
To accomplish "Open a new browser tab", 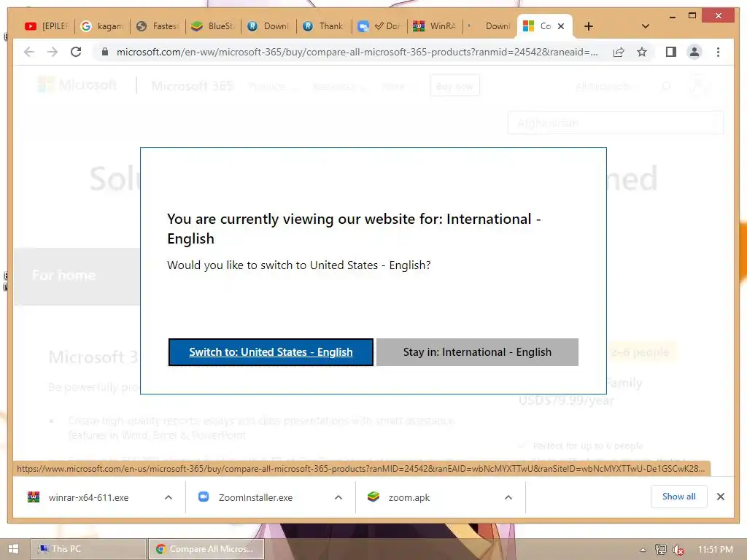I will [589, 26].
